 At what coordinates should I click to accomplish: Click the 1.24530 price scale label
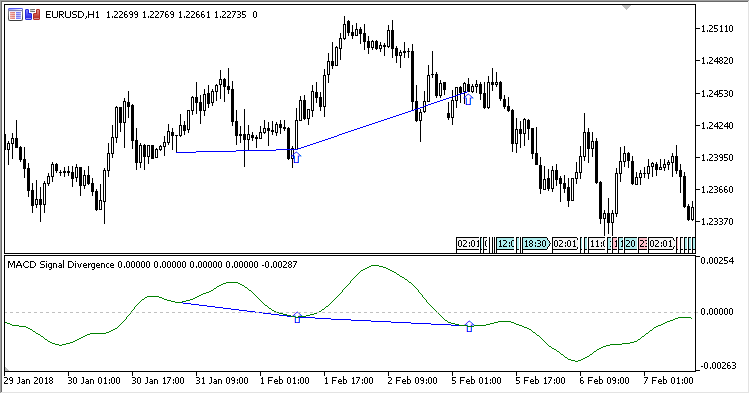[717, 94]
